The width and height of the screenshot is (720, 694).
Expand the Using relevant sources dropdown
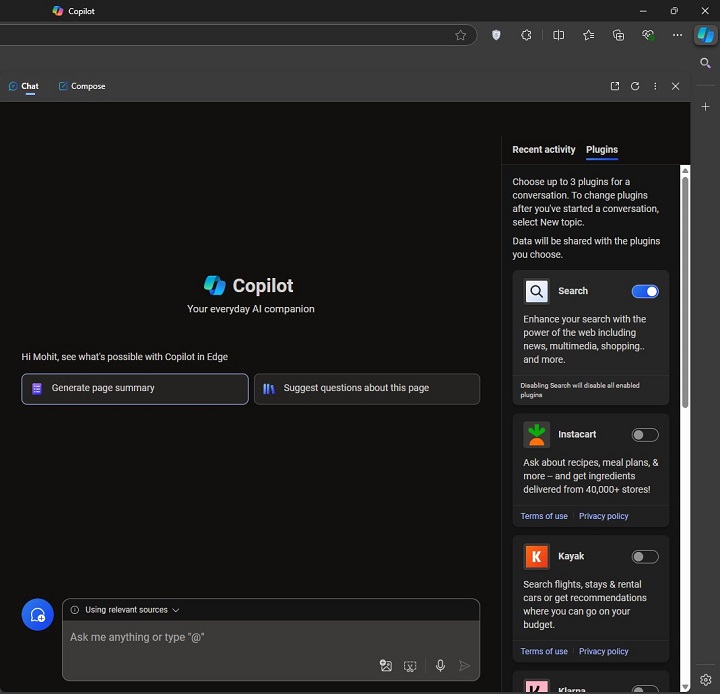(125, 610)
